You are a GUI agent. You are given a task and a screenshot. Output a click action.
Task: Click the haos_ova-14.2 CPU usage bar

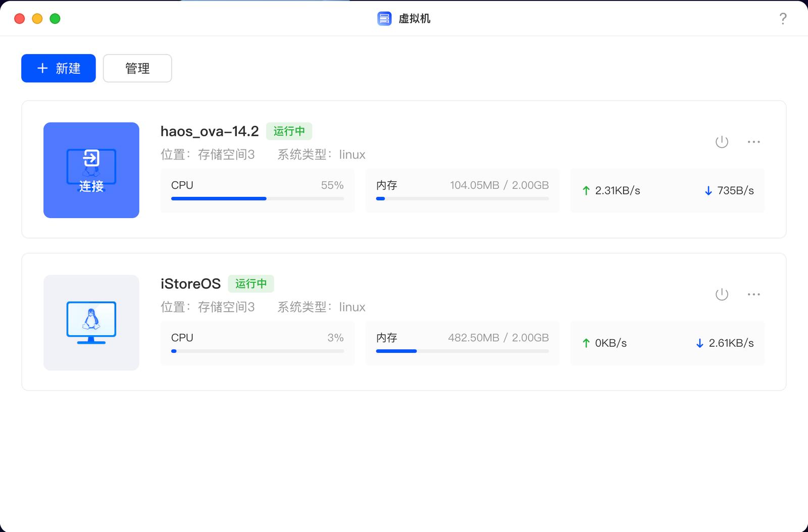coord(258,199)
